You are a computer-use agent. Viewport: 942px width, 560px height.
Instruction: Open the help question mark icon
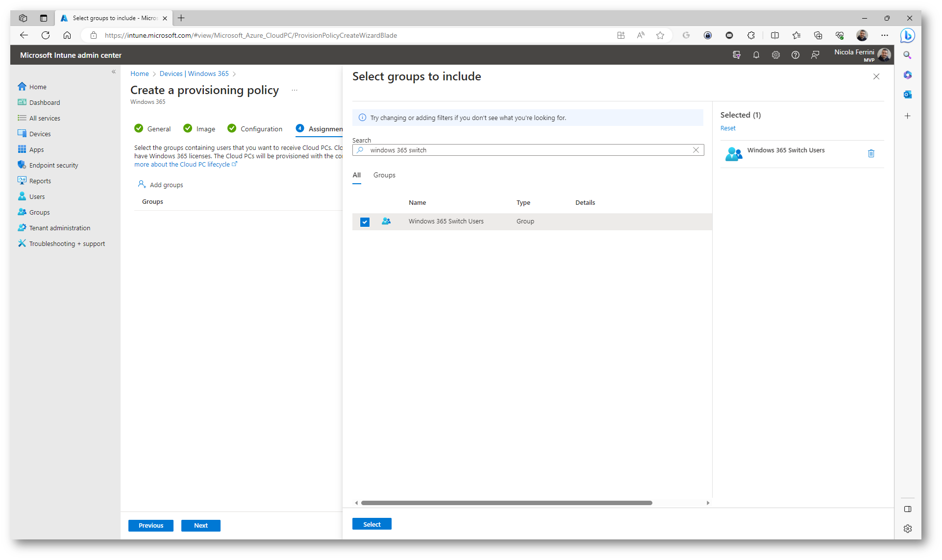[795, 55]
